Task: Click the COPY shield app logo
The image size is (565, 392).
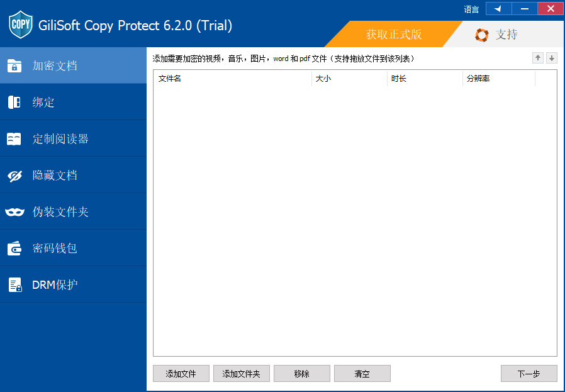Action: tap(21, 25)
